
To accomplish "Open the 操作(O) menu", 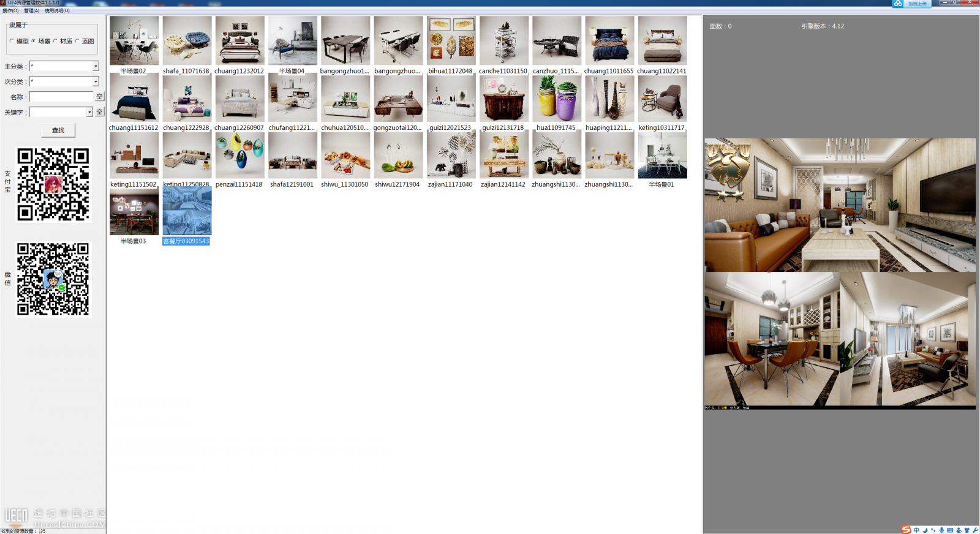I will (10, 10).
